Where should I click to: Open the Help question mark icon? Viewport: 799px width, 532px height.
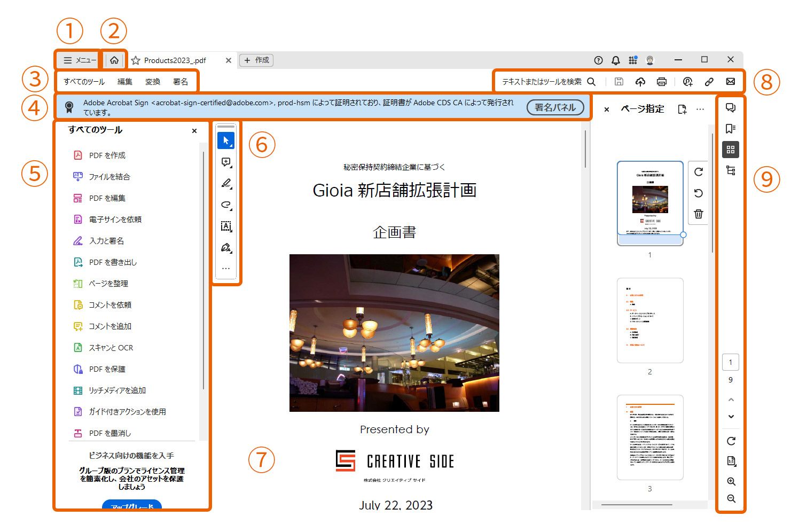(x=599, y=60)
